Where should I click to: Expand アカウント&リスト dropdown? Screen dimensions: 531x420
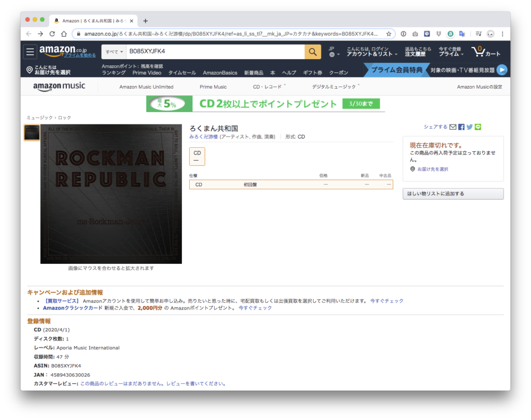(372, 52)
